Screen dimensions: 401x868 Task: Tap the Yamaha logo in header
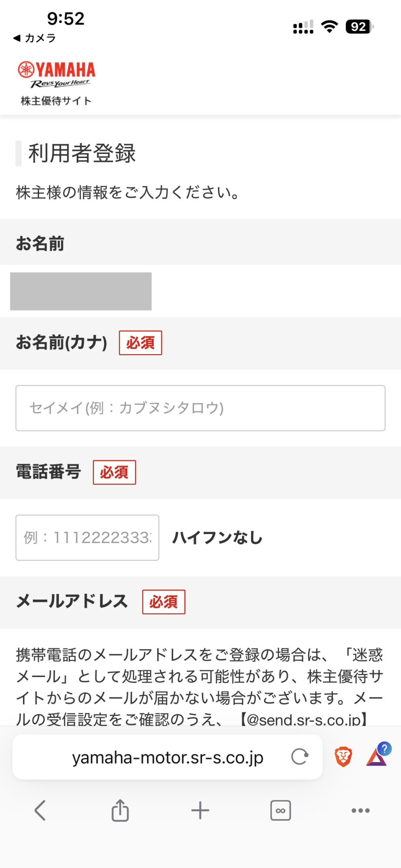click(56, 74)
